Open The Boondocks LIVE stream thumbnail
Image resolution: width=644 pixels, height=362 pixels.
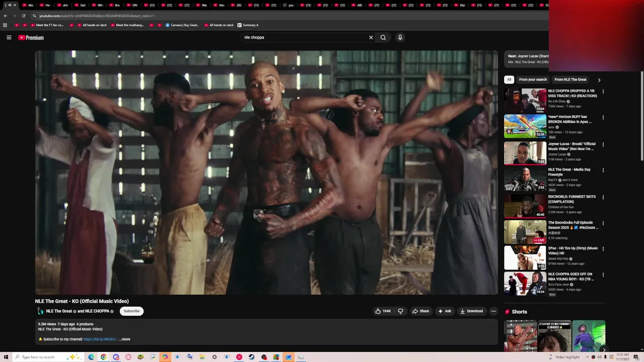tap(525, 232)
